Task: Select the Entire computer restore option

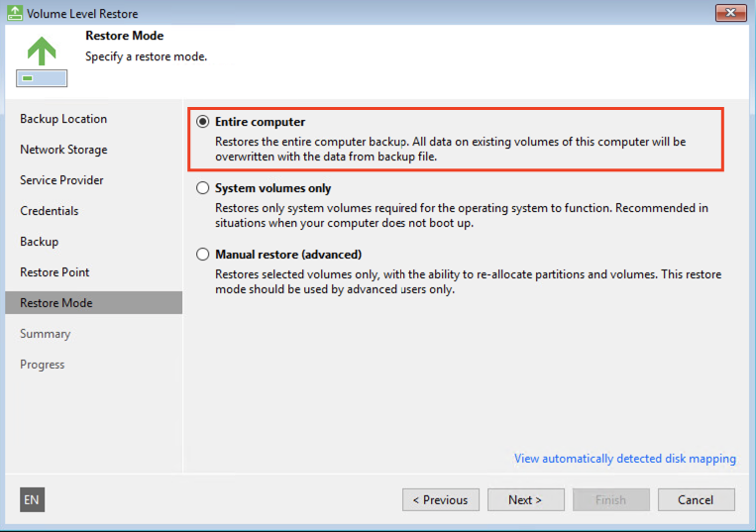Action: [203, 122]
